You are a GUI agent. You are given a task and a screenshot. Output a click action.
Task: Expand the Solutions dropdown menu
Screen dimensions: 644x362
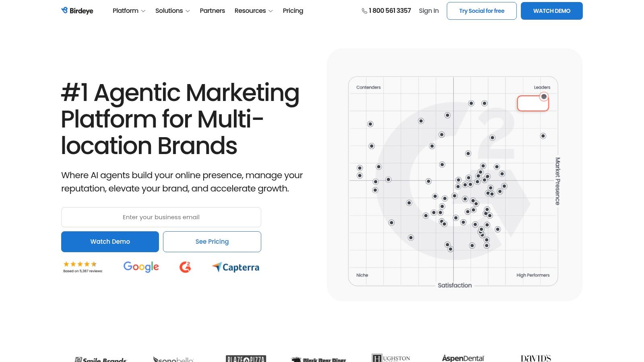(172, 11)
